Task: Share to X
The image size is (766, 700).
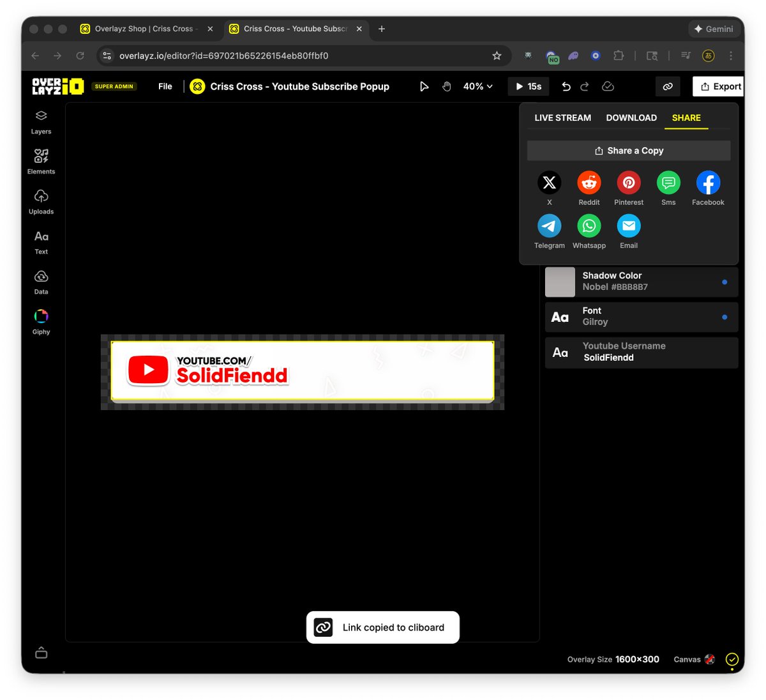Action: pyautogui.click(x=549, y=183)
